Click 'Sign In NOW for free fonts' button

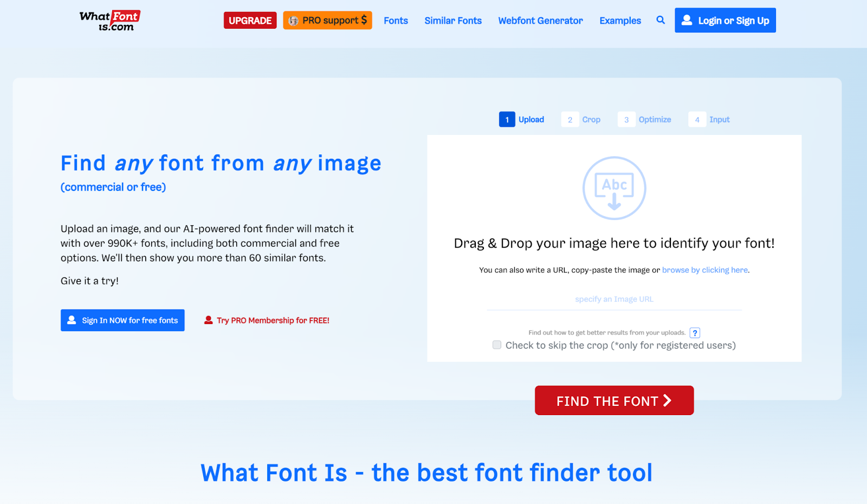point(122,320)
